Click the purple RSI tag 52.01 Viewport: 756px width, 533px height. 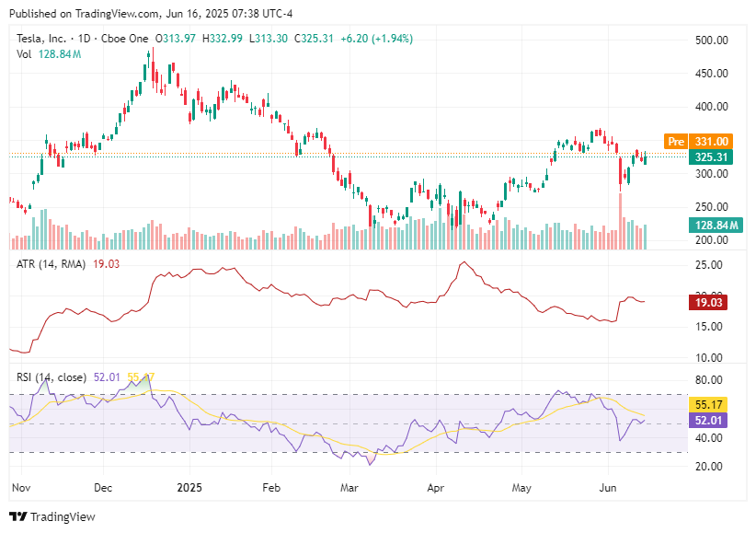tap(708, 420)
